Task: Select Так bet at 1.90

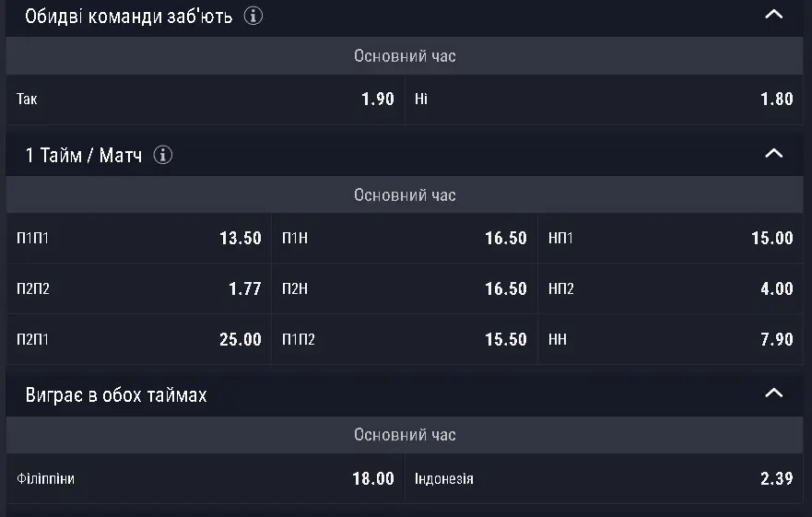Action: [205, 99]
